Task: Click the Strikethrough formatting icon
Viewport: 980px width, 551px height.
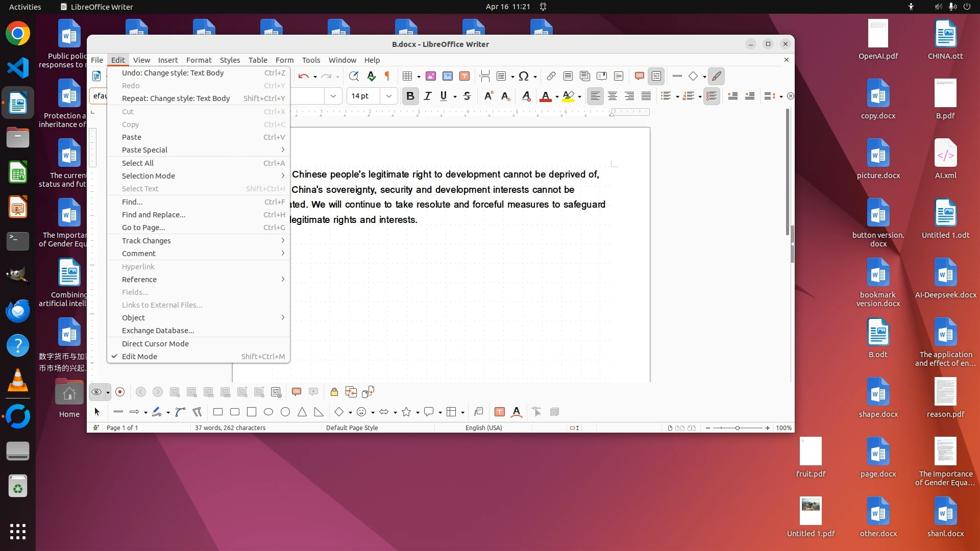Action: coord(467,96)
